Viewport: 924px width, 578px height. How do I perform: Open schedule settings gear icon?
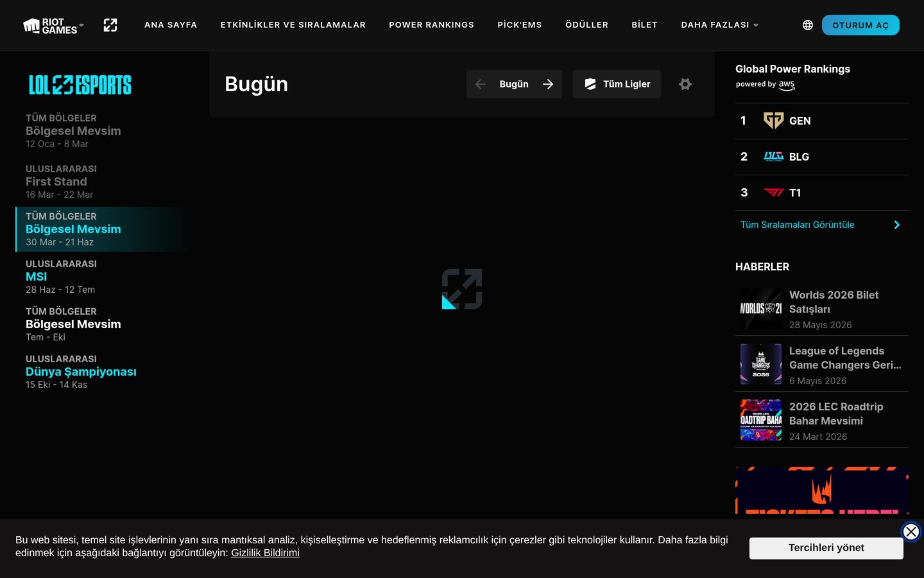tap(685, 84)
